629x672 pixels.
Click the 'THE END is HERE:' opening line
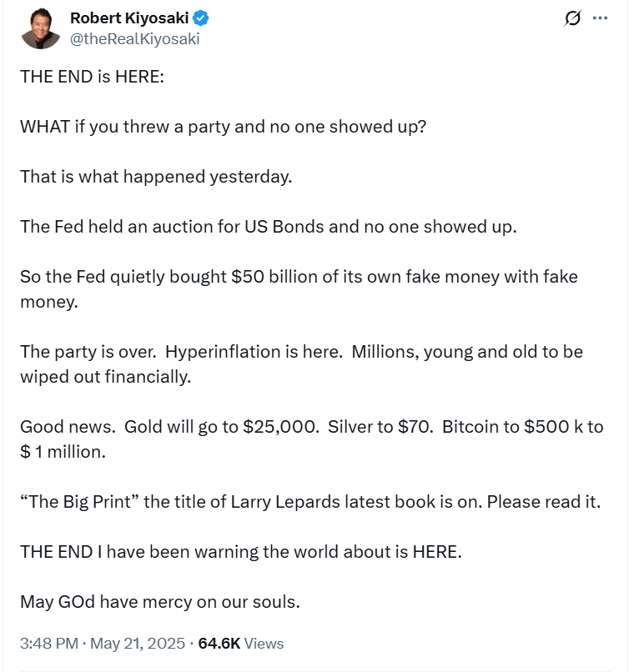point(93,77)
